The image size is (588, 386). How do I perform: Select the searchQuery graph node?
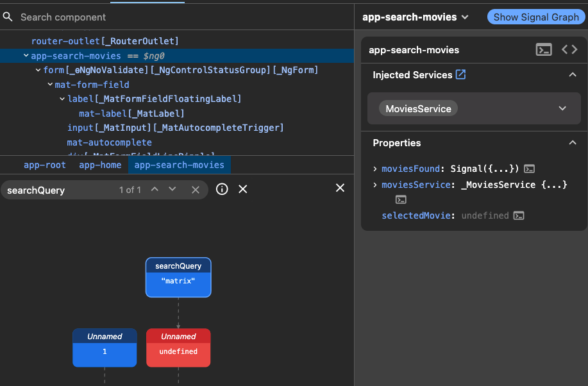[x=178, y=277]
